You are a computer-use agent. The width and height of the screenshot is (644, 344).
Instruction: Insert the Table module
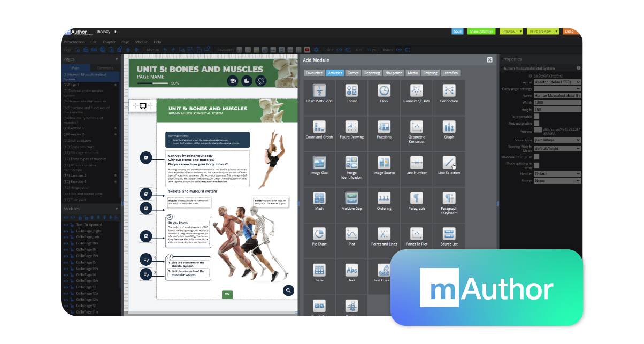[x=319, y=270]
